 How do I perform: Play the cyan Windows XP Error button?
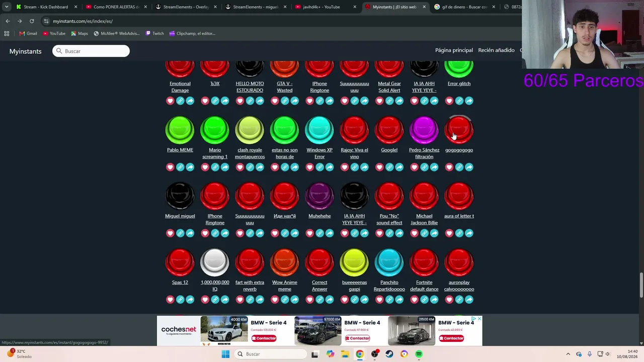pos(319,130)
